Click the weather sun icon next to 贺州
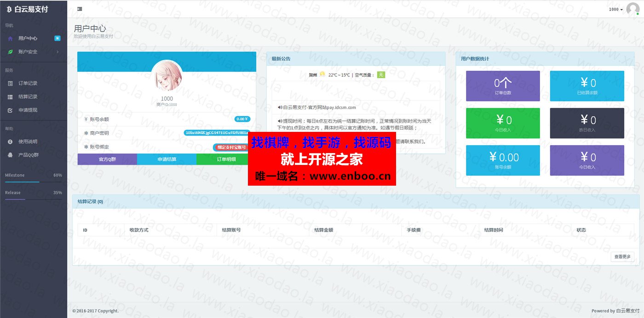The width and height of the screenshot is (644, 318). [x=322, y=74]
